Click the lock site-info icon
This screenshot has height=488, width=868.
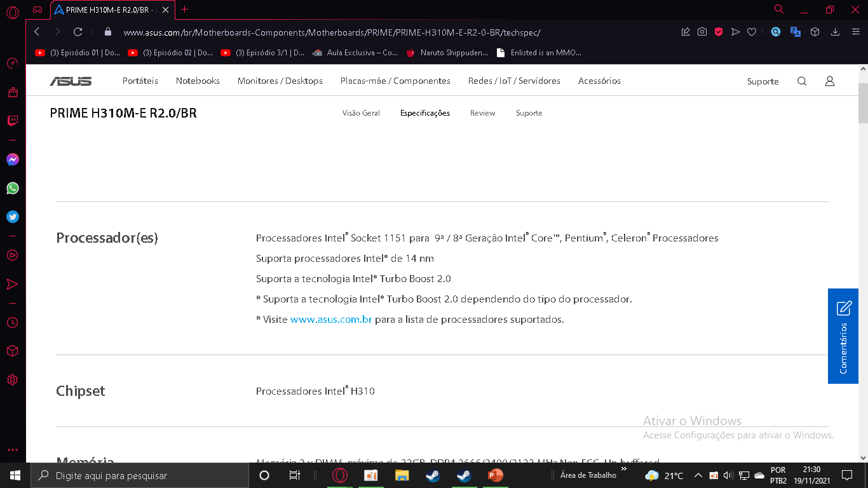click(107, 32)
